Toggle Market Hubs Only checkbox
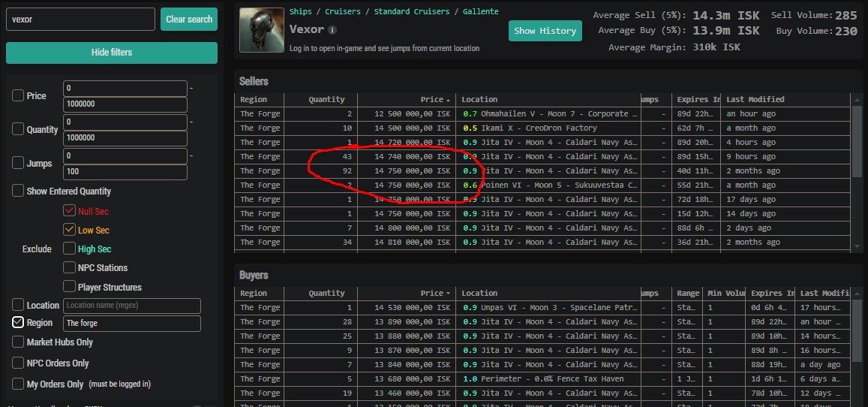 click(x=18, y=342)
